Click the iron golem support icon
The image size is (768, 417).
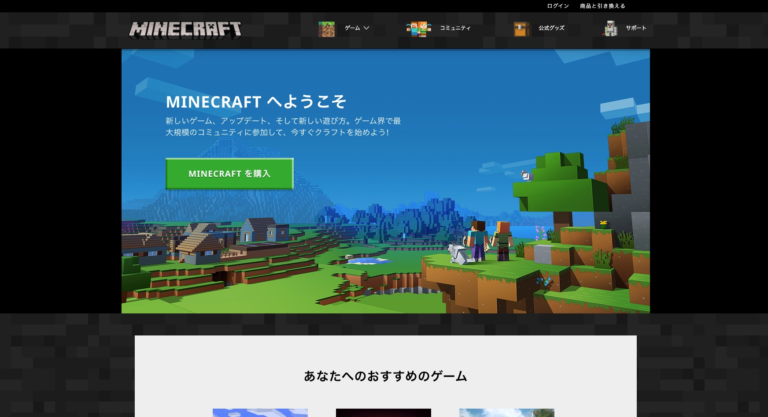pos(610,28)
